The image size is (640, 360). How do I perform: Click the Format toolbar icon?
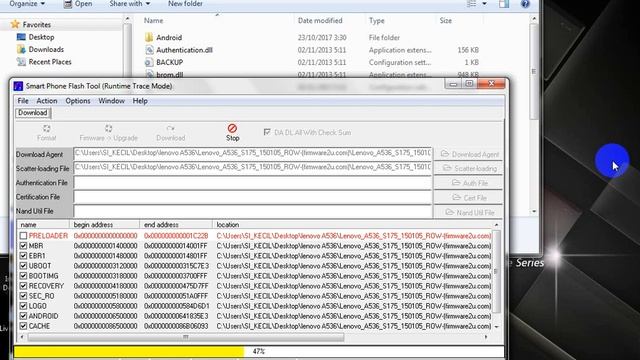pyautogui.click(x=47, y=129)
